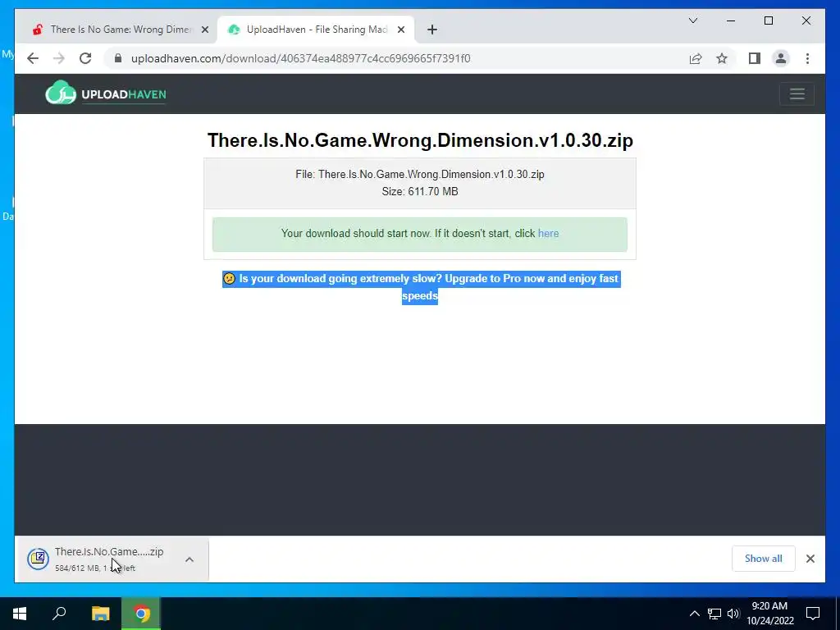
Task: Open the browser side panel
Action: pyautogui.click(x=755, y=58)
